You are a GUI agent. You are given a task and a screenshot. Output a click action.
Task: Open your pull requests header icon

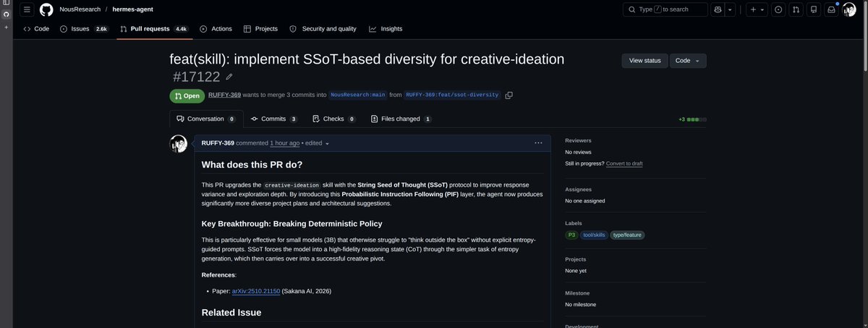[796, 9]
